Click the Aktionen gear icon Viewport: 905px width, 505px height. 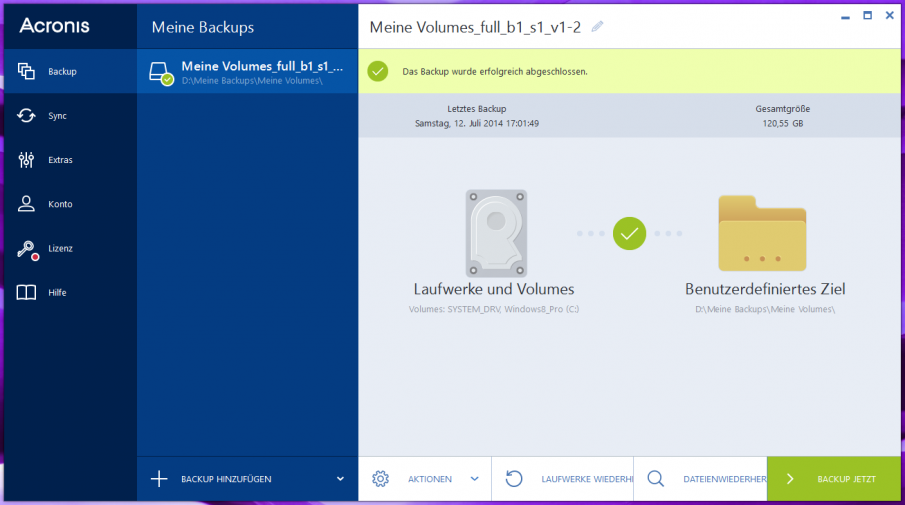tap(380, 479)
